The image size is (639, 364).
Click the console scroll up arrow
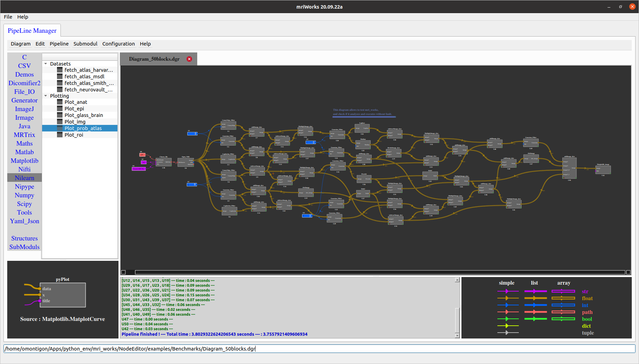pos(457,280)
